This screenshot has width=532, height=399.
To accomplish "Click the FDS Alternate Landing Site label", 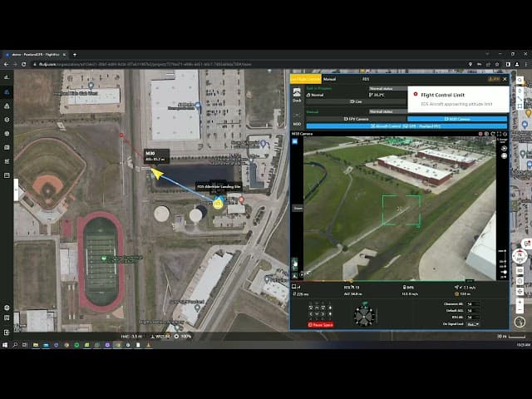I will (219, 186).
